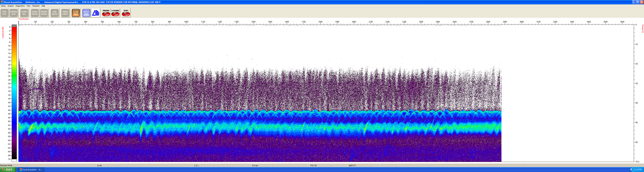The width and height of the screenshot is (644, 172).
Task: Click the BioSonics logo icon
Action: tap(96, 13)
